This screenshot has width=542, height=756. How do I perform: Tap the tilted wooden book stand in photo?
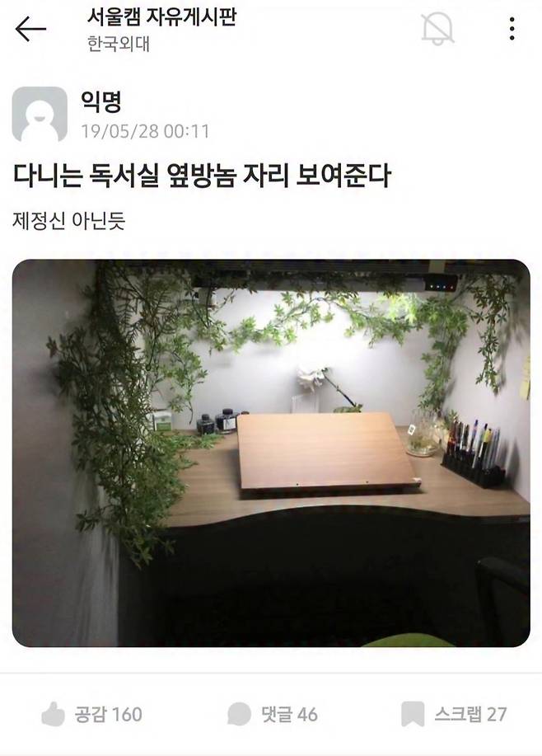[329, 451]
